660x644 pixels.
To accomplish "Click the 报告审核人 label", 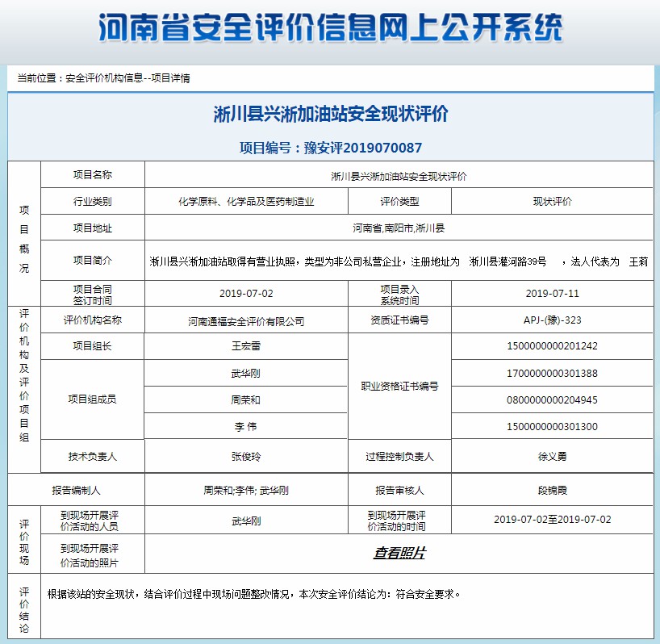I will (399, 491).
